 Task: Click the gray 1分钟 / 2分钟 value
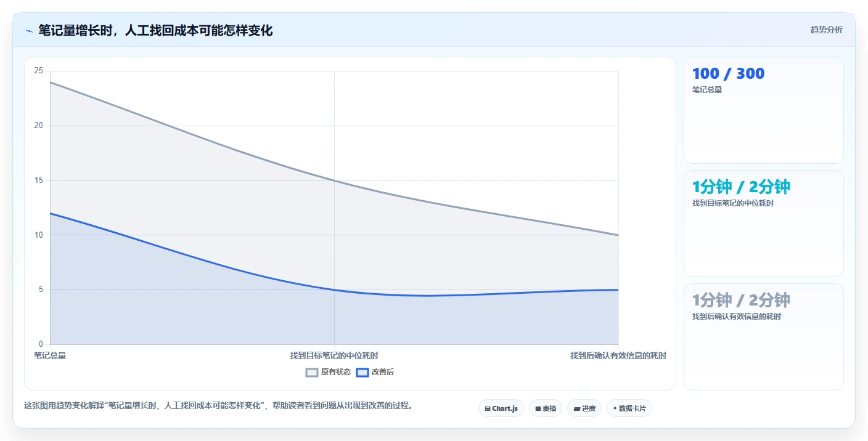pos(741,301)
